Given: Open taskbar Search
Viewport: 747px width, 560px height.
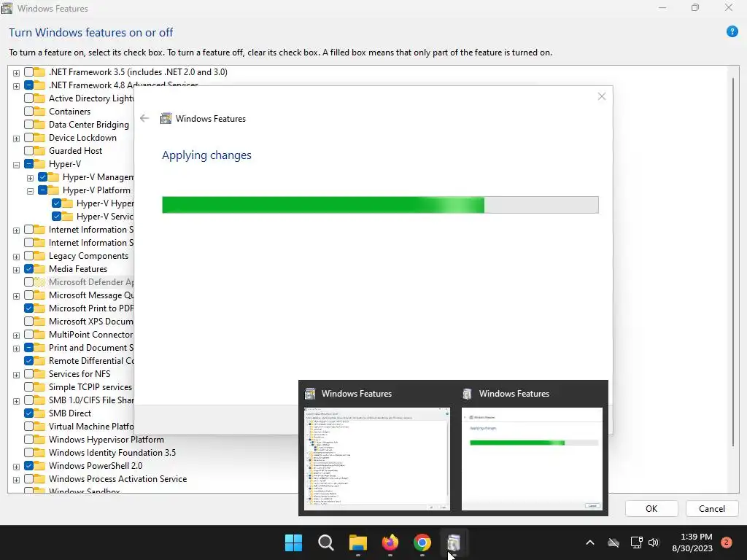Looking at the screenshot, I should coord(326,542).
